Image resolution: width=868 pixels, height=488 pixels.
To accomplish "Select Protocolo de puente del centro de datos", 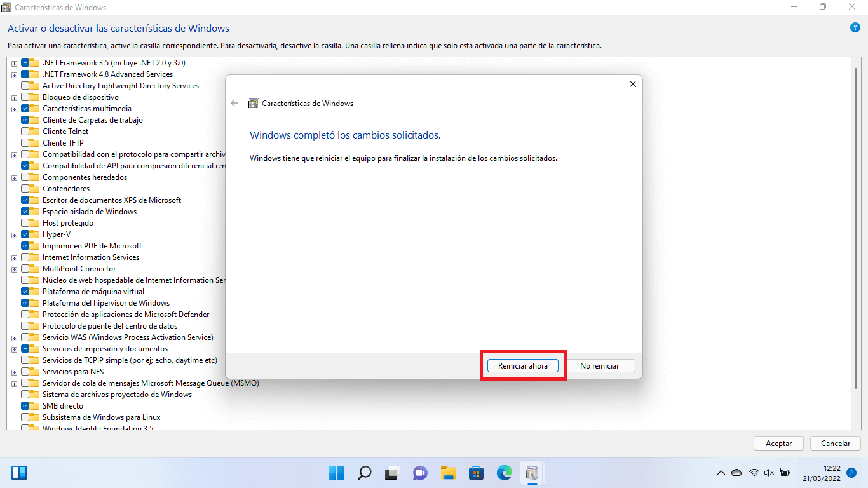I will click(x=110, y=326).
